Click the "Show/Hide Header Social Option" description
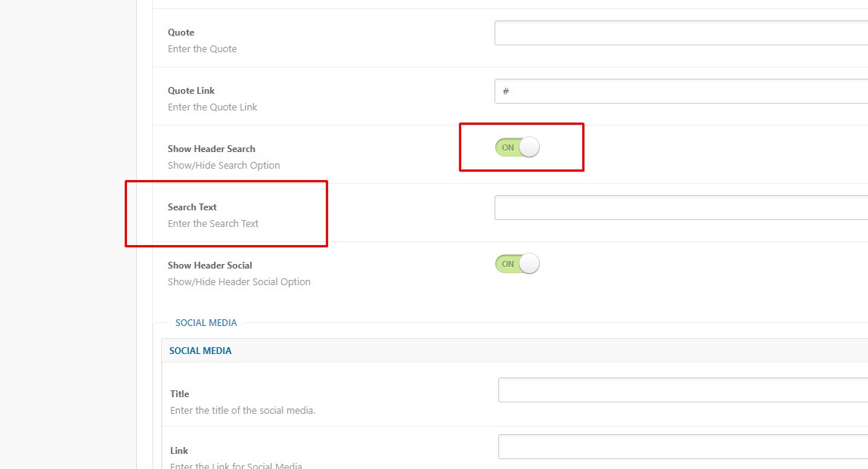Viewport: 868px width, 469px height. (x=239, y=282)
